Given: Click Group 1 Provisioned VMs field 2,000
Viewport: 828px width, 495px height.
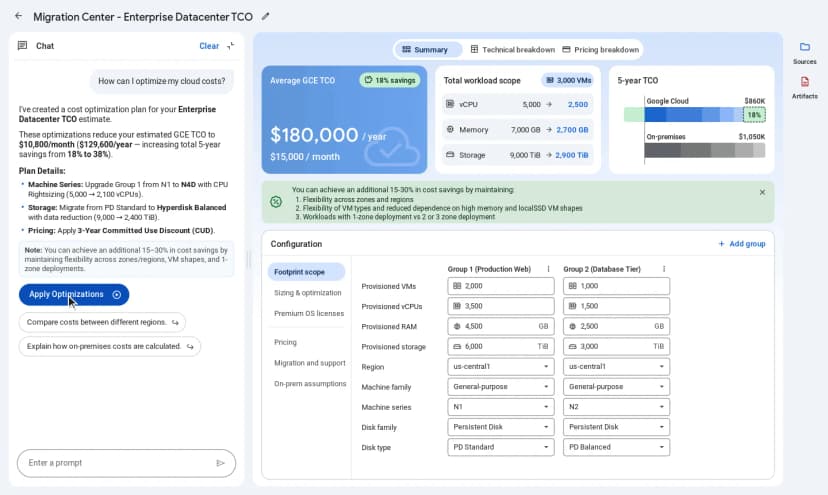Looking at the screenshot, I should [501, 286].
